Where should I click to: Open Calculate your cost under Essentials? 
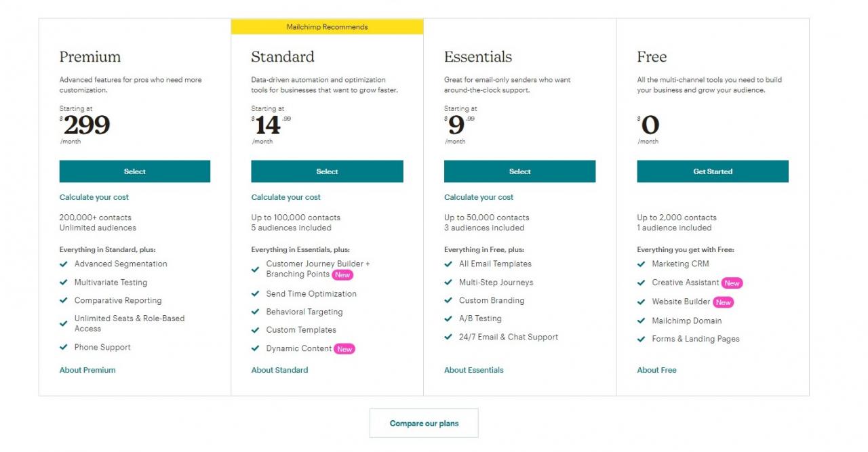pos(479,197)
